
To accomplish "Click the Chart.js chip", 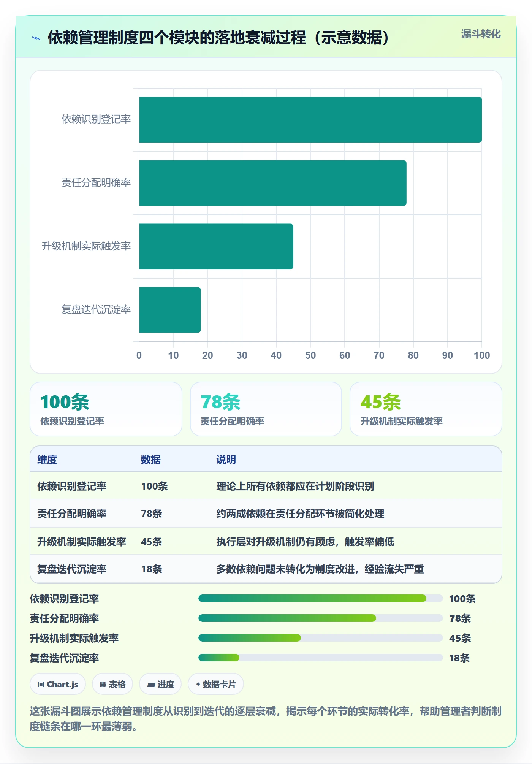I will point(58,684).
